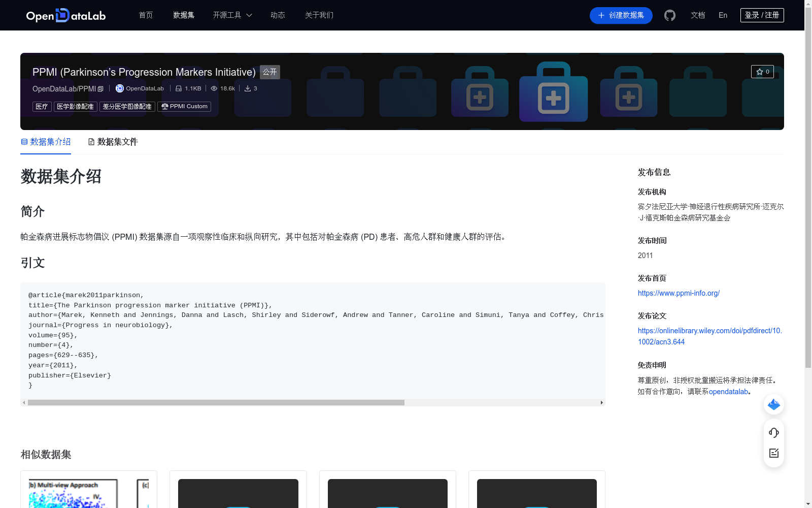
Task: Open the Wiley paper link
Action: click(710, 336)
